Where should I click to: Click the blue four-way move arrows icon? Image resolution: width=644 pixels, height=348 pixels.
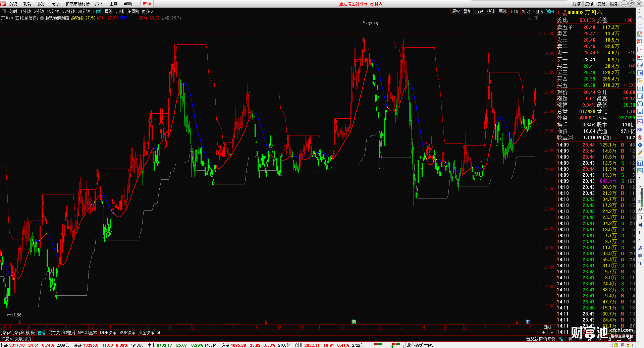[x=640, y=145]
